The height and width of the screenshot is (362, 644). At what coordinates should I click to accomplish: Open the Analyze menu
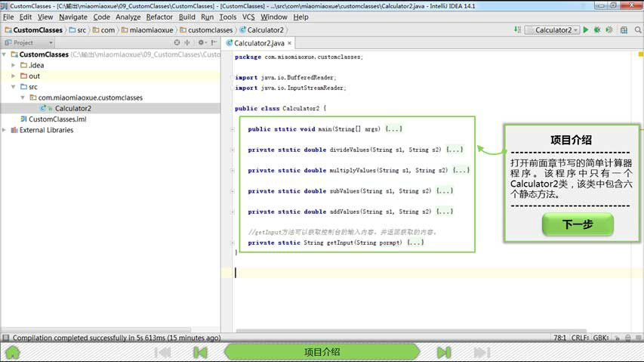tap(128, 17)
